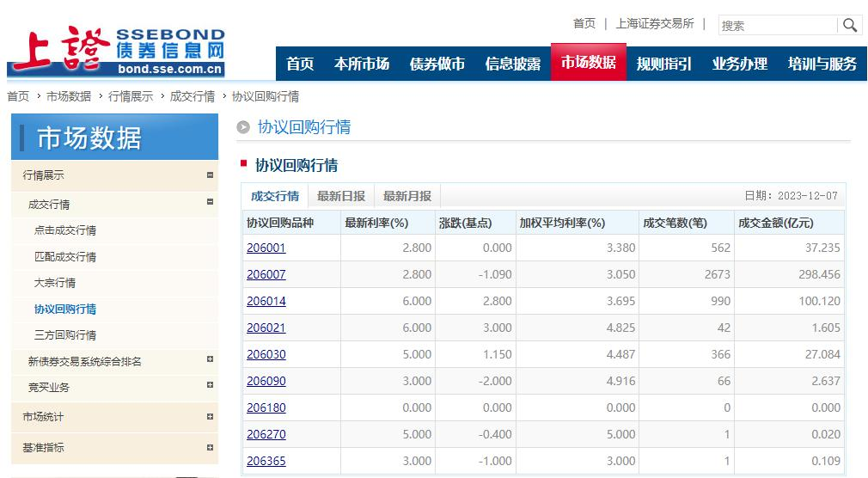
Task: Collapse the 行情展示 section
Action: pos(210,175)
